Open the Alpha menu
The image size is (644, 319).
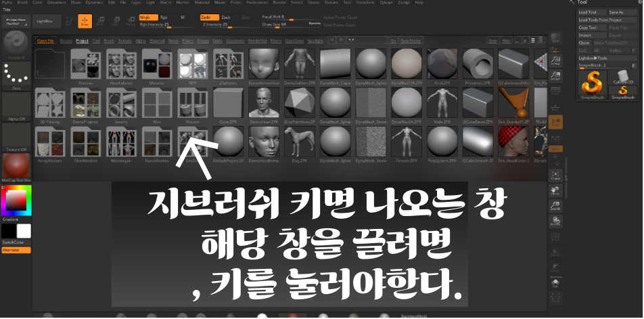click(7, 3)
